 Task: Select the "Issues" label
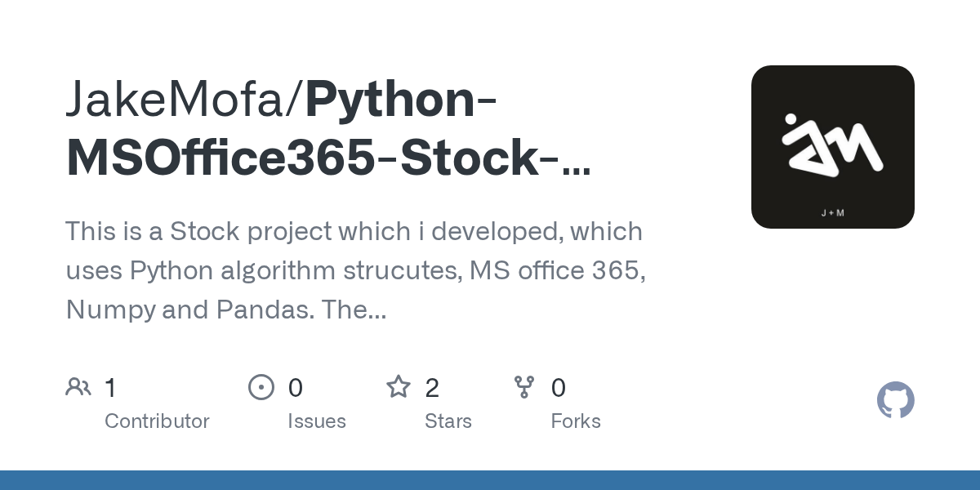point(317,421)
